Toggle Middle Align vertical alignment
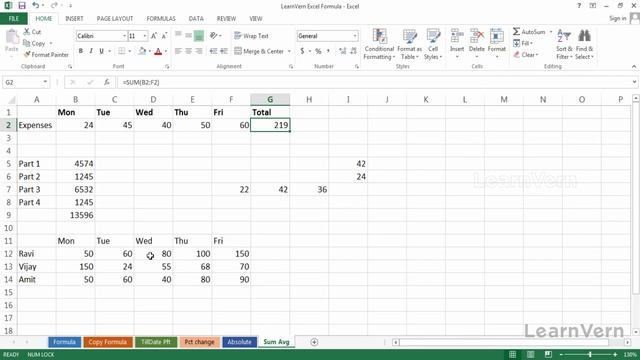This screenshot has width=640, height=360. pos(189,36)
